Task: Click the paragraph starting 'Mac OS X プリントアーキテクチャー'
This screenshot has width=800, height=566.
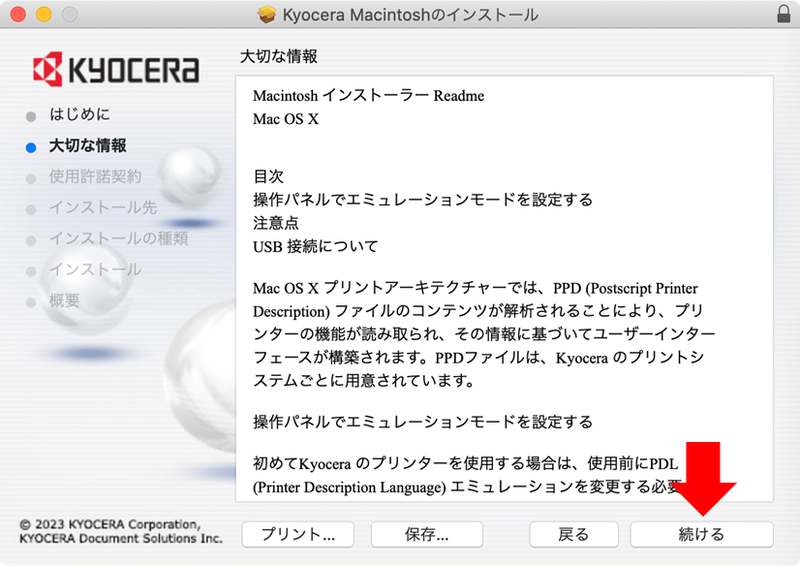Action: [484, 334]
